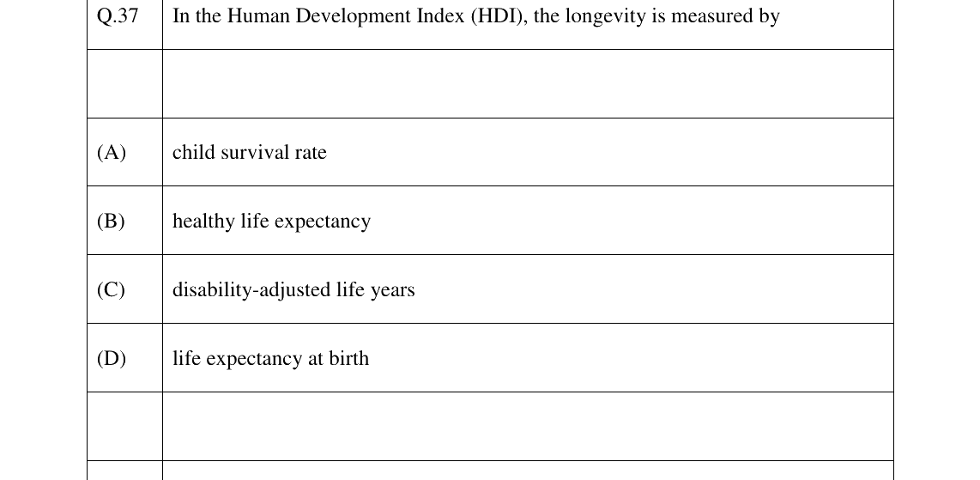Image resolution: width=980 pixels, height=480 pixels.
Task: Select option (D) label
Action: (x=112, y=359)
